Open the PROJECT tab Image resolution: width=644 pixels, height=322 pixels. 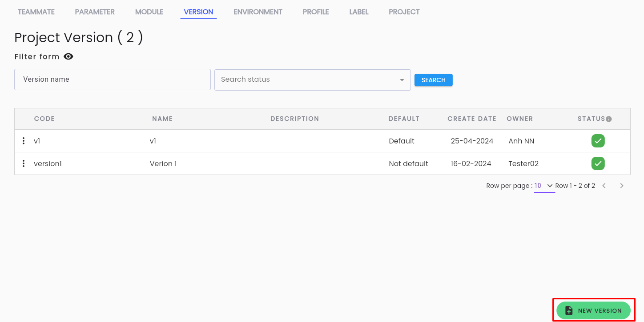(404, 12)
